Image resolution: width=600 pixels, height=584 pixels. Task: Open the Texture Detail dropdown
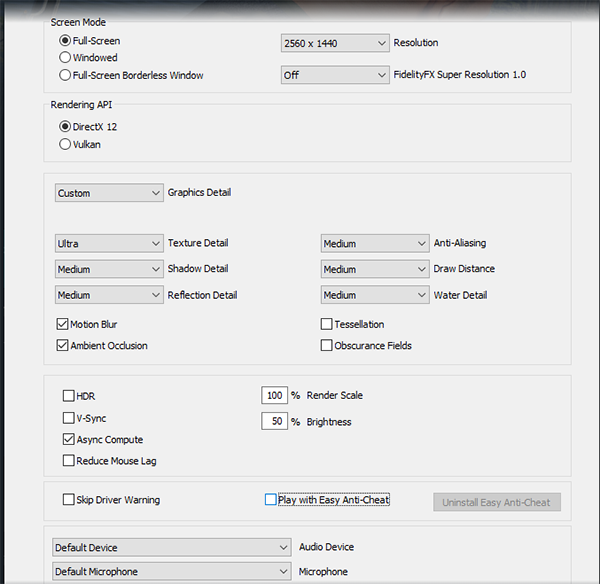pos(109,243)
